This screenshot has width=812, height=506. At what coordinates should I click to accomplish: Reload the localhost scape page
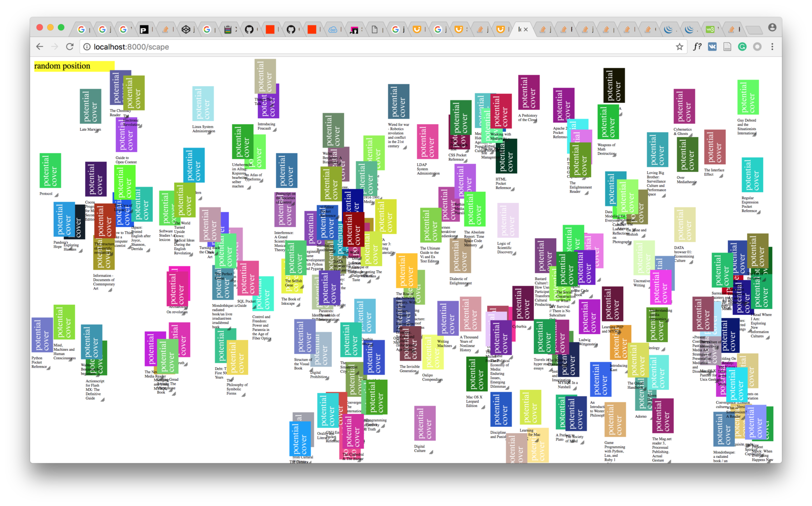click(70, 47)
